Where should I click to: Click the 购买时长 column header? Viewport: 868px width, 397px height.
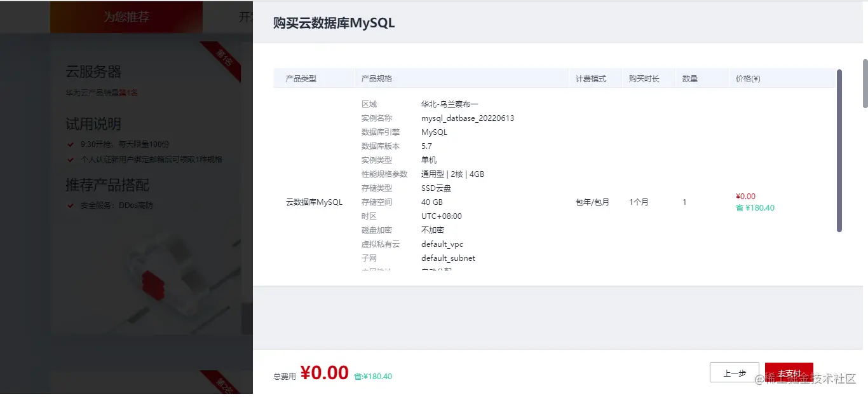point(644,79)
